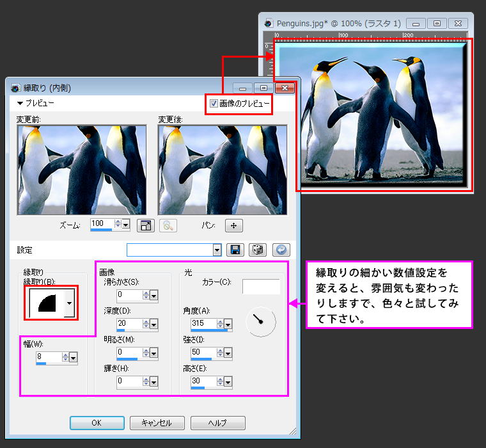Image resolution: width=486 pixels, height=448 pixels.
Task: Click the パン pan navigation button
Action: pyautogui.click(x=233, y=225)
